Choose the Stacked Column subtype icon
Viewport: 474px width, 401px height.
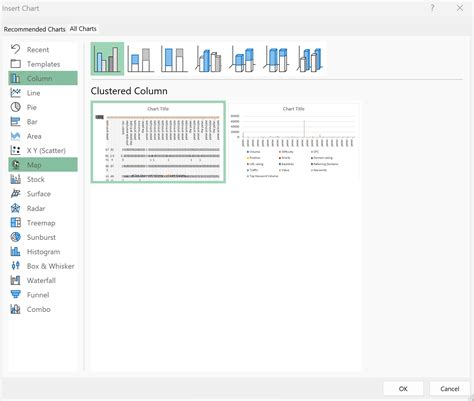coord(141,59)
